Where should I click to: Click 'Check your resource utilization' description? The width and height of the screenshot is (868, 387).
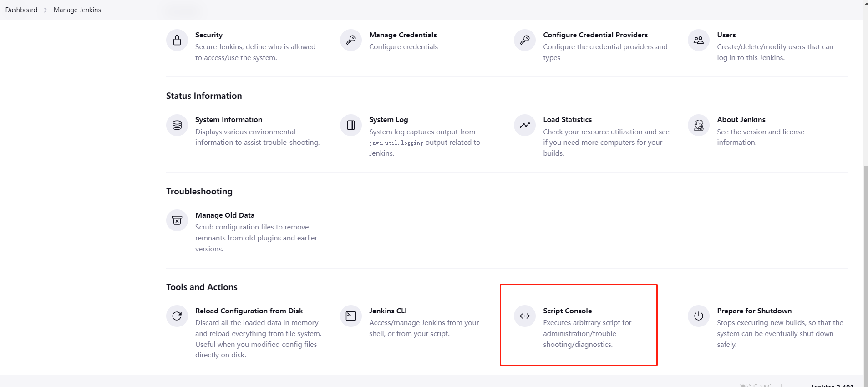(606, 143)
